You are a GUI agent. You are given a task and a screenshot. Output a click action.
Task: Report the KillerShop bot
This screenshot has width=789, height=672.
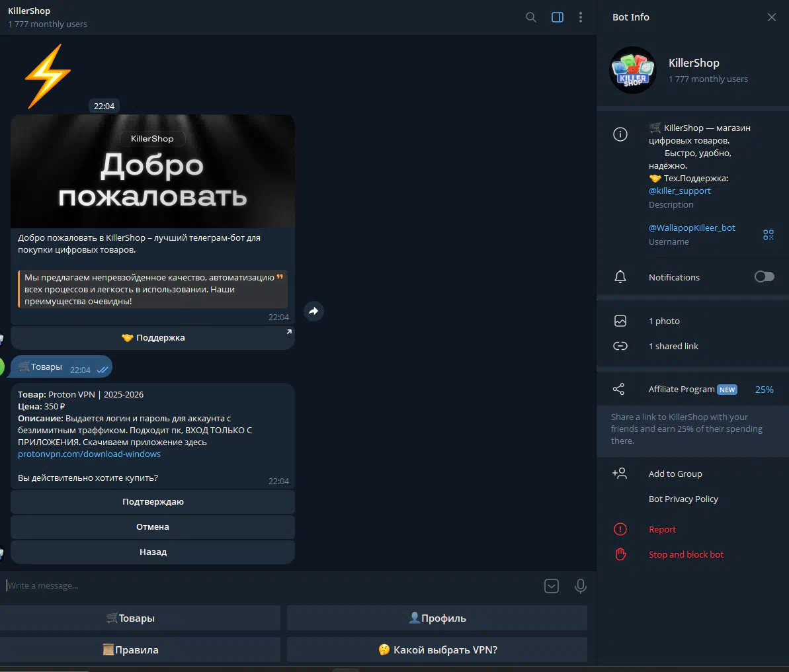pyautogui.click(x=662, y=530)
